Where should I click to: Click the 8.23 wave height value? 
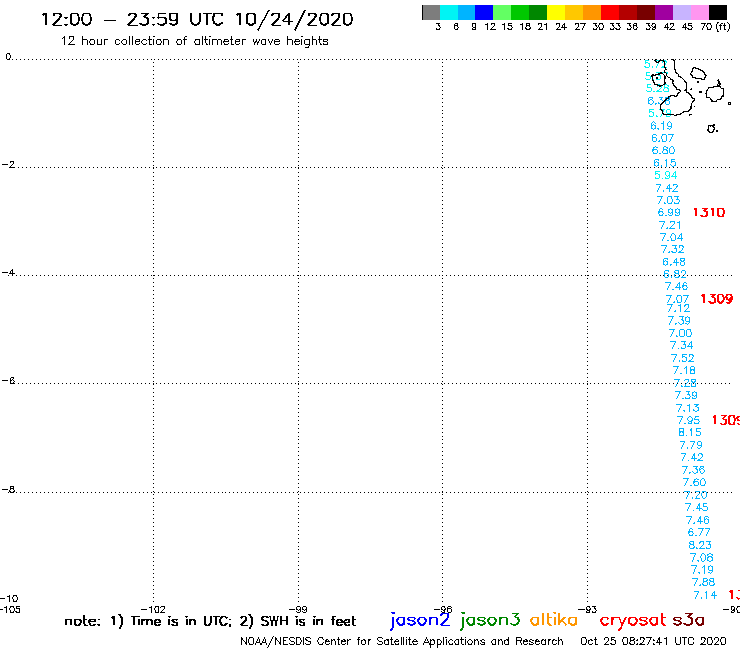700,545
